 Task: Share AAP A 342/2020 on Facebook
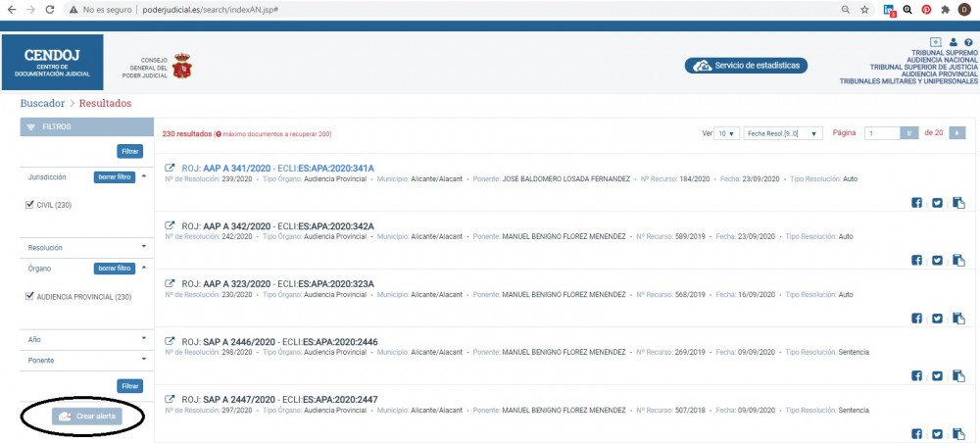(917, 261)
